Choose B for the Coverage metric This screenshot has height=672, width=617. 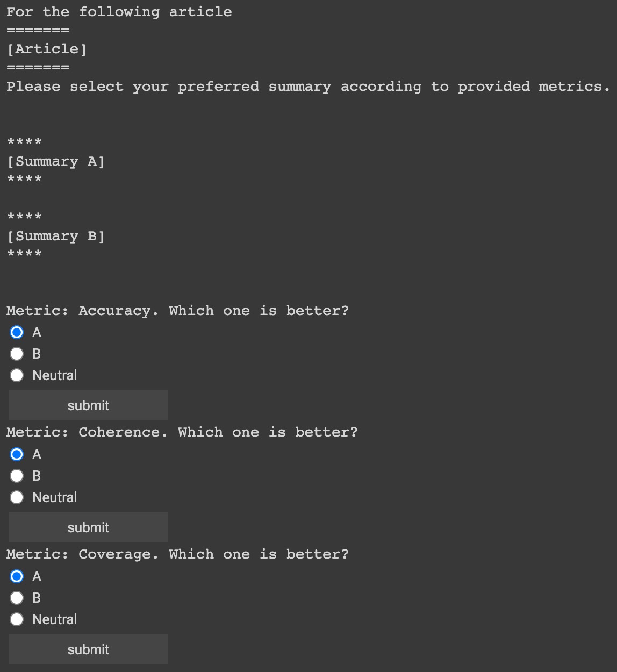coord(17,598)
